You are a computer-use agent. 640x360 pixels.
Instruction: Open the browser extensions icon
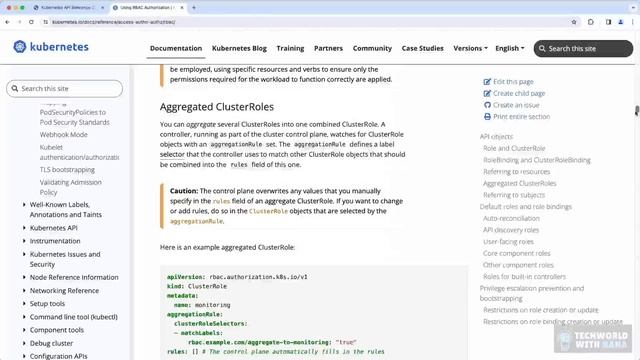(591, 22)
